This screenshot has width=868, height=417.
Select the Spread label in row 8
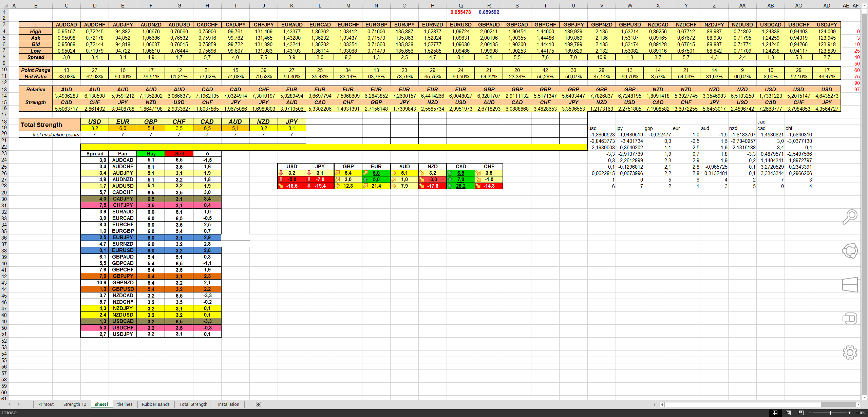[36, 57]
